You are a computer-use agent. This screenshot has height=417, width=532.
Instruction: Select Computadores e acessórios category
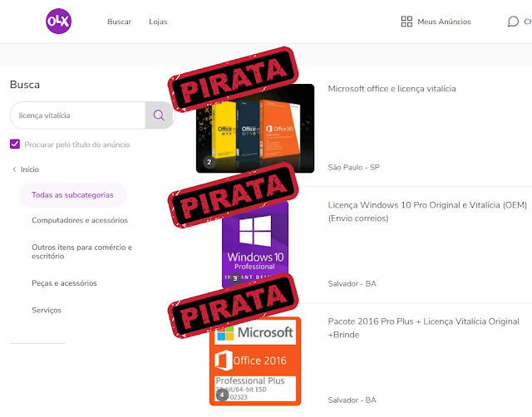pos(80,220)
